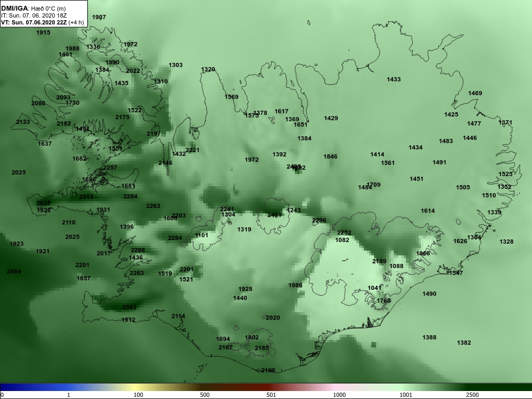The height and width of the screenshot is (399, 532).
Task: Click the 1433 value
Action: [394, 79]
